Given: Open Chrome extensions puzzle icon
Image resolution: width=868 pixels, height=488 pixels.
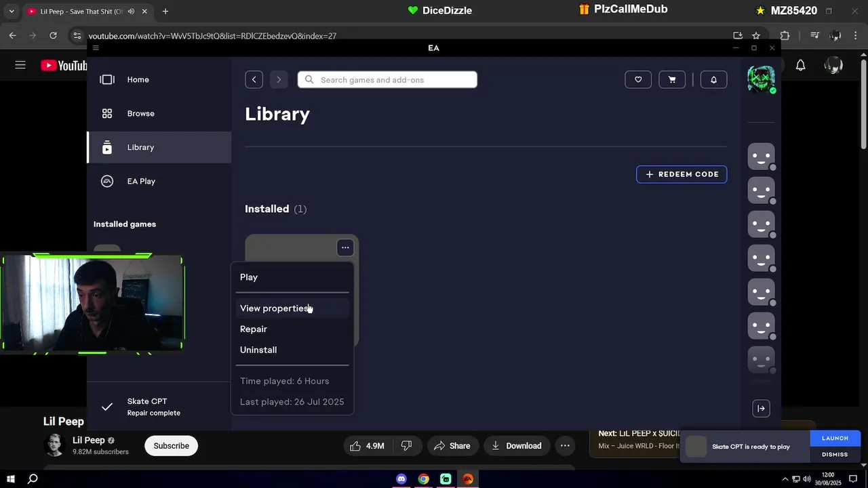Looking at the screenshot, I should coord(785,36).
